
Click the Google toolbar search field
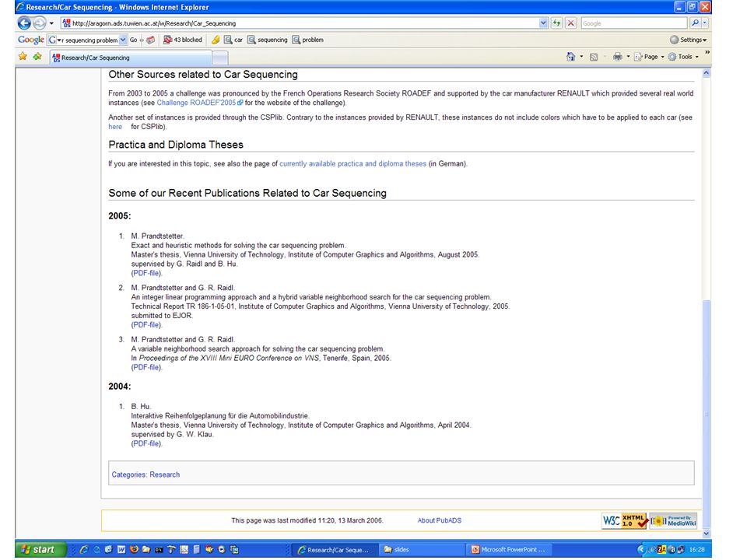click(x=88, y=40)
